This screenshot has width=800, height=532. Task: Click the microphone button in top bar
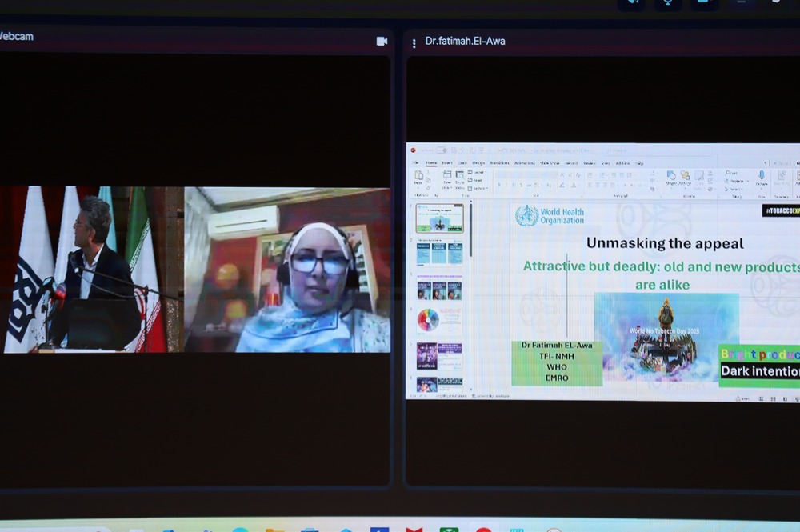click(x=667, y=2)
